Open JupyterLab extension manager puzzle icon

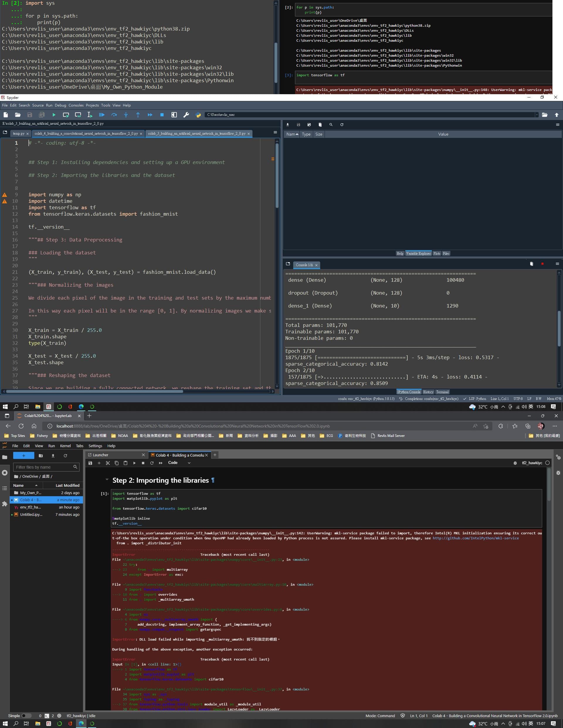tap(5, 504)
